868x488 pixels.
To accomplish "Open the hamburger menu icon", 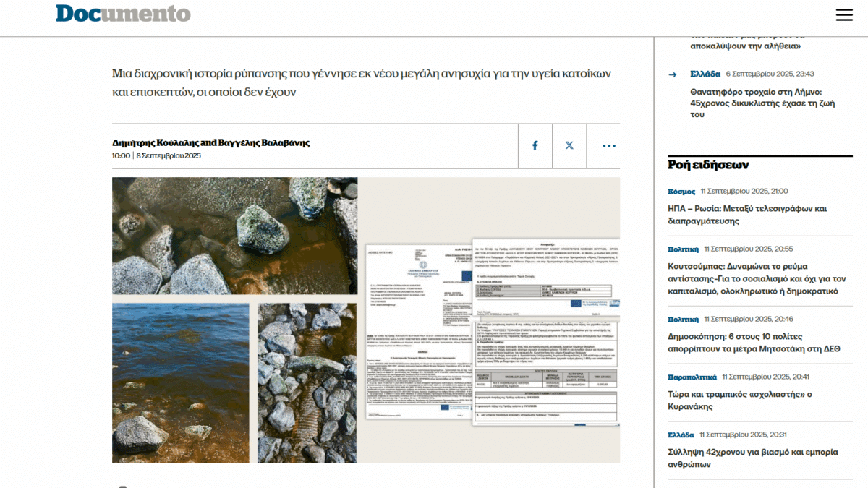I will click(x=843, y=15).
